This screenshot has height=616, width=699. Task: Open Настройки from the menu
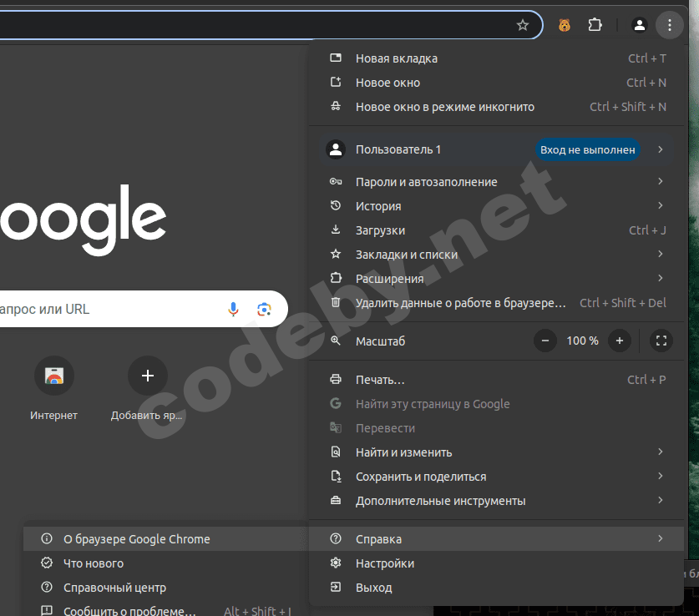[497, 563]
